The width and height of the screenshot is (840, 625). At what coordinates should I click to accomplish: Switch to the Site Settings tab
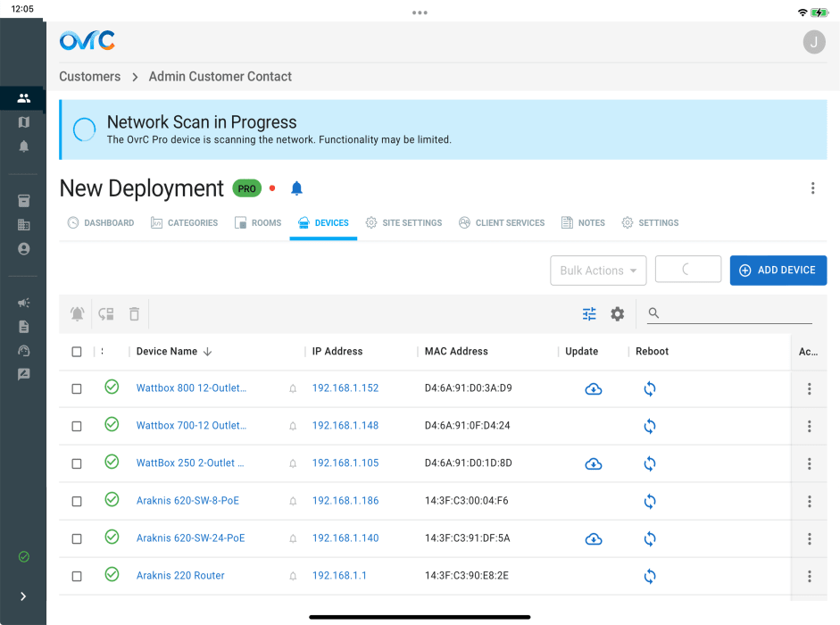pos(403,222)
